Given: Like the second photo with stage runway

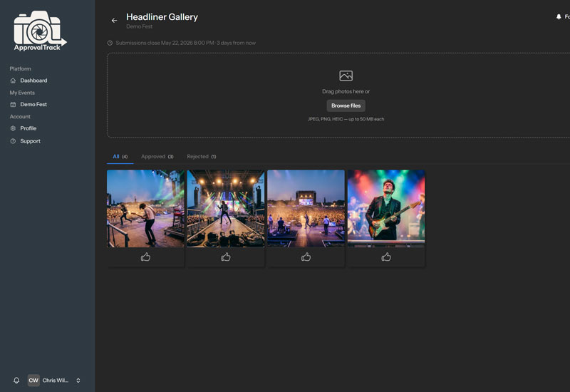Looking at the screenshot, I should 226,257.
